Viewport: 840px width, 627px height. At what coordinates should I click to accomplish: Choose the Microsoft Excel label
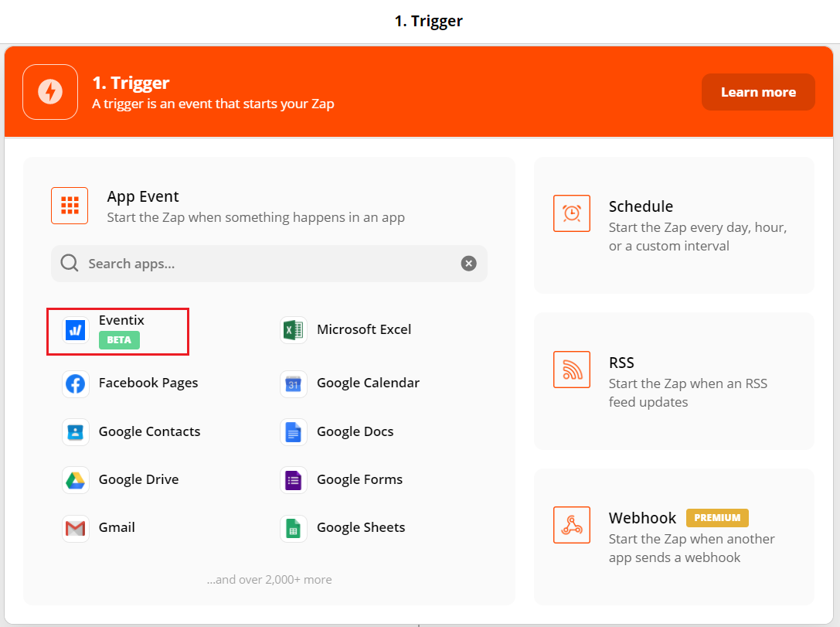point(364,329)
